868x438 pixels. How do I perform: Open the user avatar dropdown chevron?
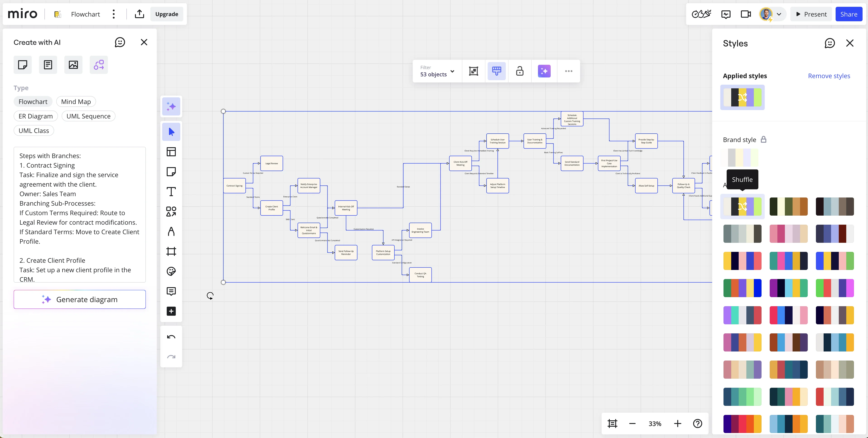(x=779, y=14)
